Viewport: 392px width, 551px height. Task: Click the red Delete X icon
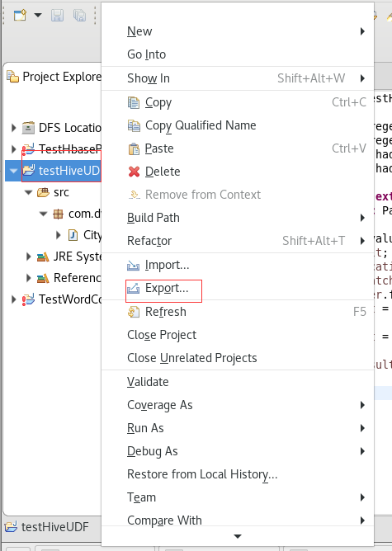[x=134, y=172]
